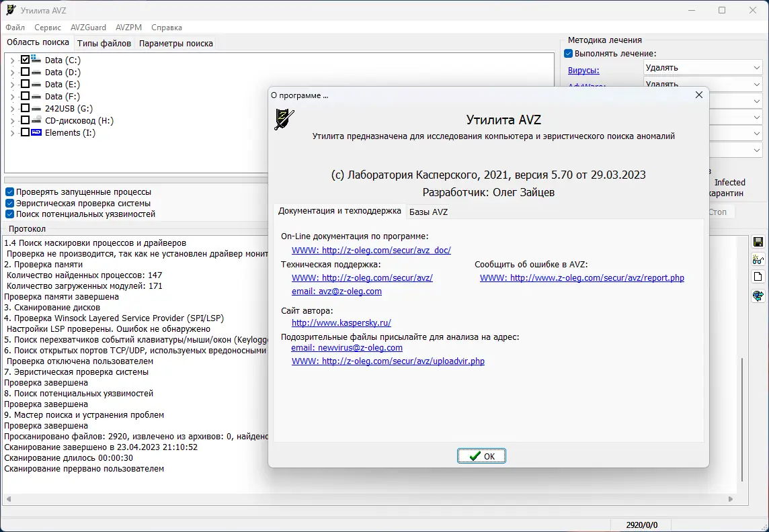Check the Elements (I:) checkbox
The width and height of the screenshot is (769, 532).
coord(25,132)
